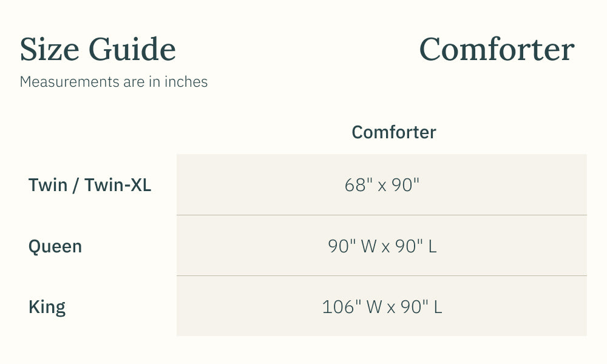Click the 106" W x 90" L measurement cell

382,307
